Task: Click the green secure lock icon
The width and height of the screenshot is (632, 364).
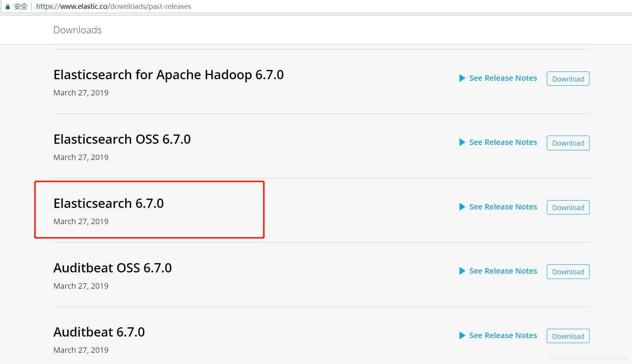Action: 7,7
